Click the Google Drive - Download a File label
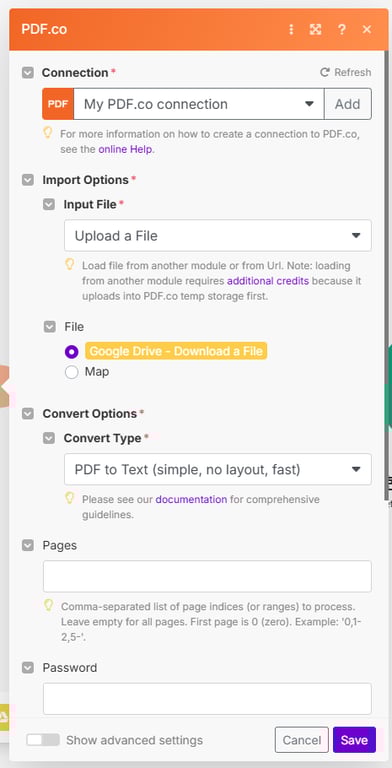The height and width of the screenshot is (768, 392). tap(176, 351)
